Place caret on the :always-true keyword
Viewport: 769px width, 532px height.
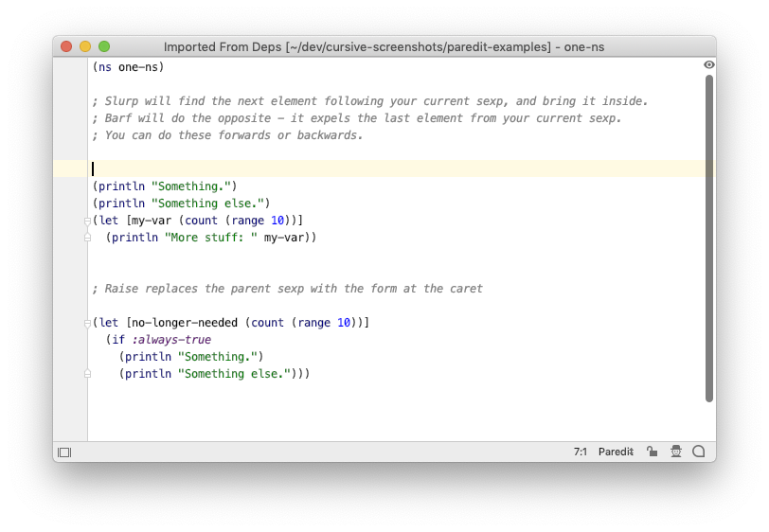point(171,340)
